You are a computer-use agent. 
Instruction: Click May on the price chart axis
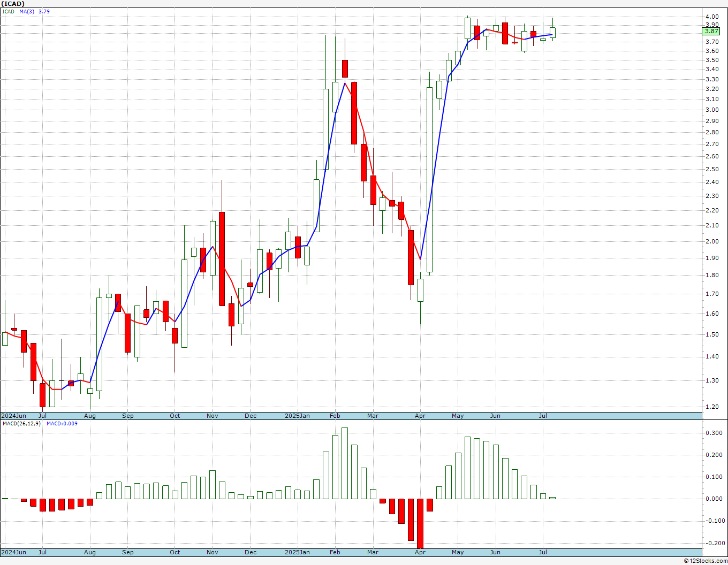458,416
